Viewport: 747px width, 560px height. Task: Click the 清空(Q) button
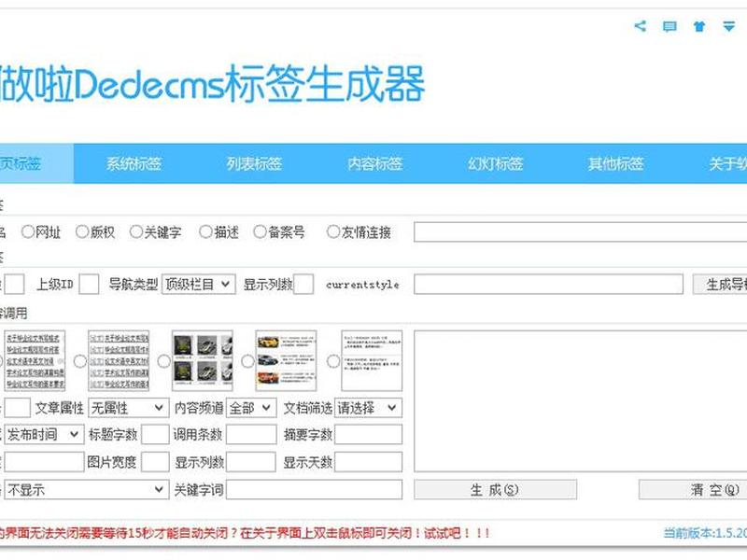click(693, 489)
